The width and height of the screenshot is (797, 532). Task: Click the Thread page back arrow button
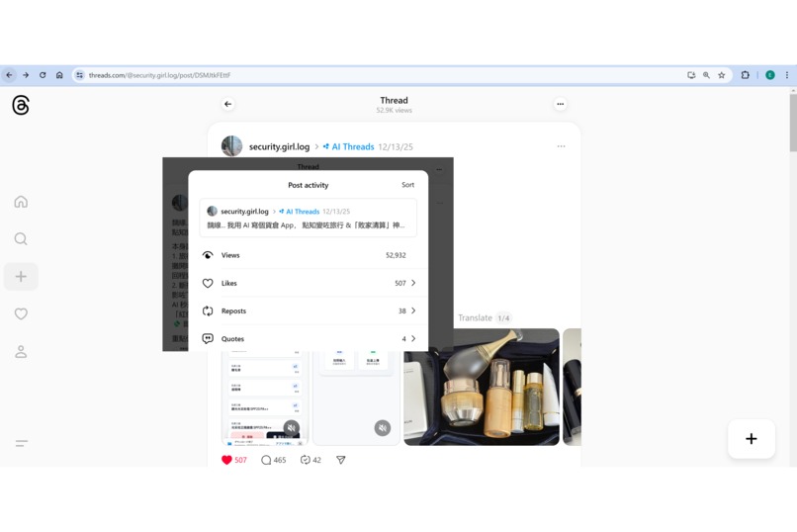point(227,104)
